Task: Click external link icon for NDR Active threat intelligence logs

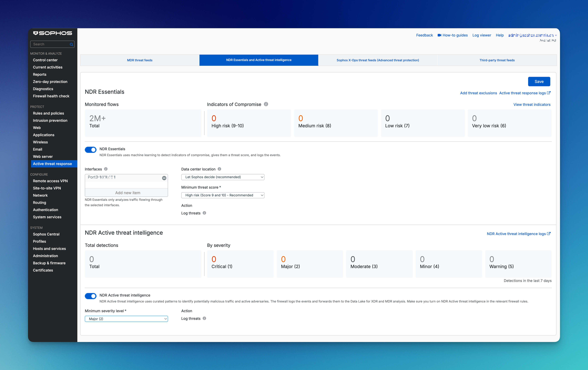Action: pos(549,234)
